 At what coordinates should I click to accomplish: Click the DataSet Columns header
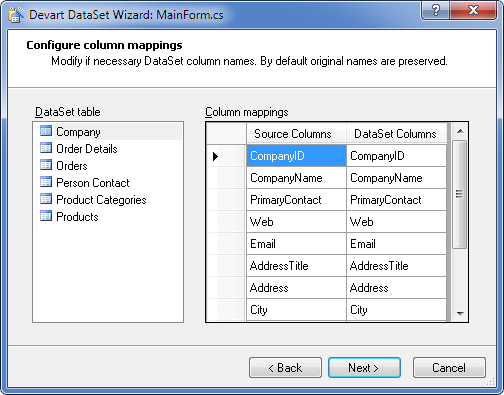pos(396,134)
